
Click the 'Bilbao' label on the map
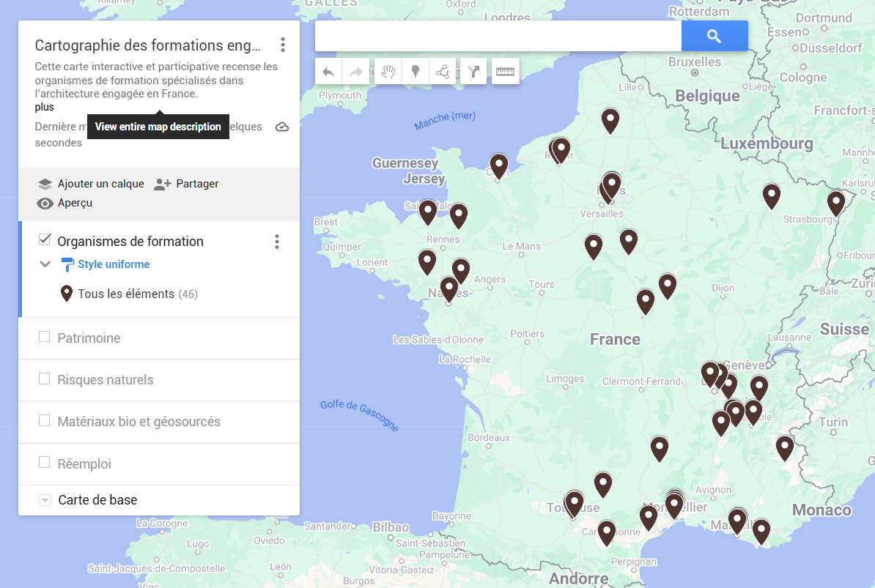[391, 527]
